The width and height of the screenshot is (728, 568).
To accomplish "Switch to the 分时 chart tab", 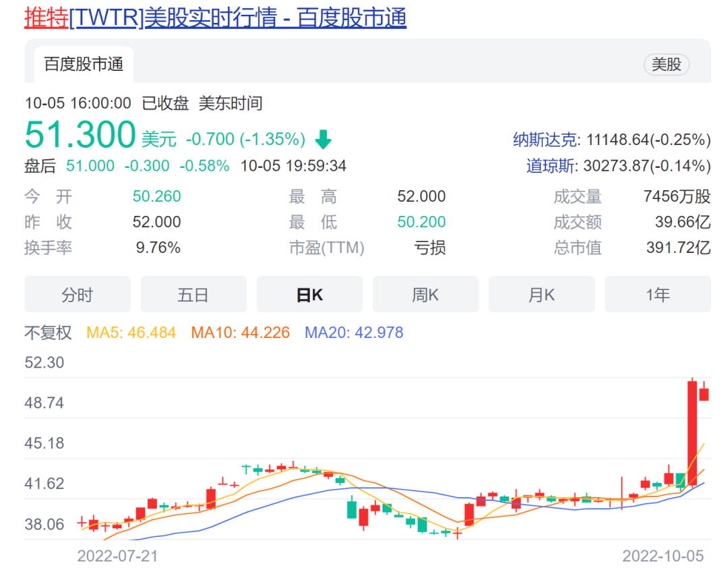I will [78, 294].
